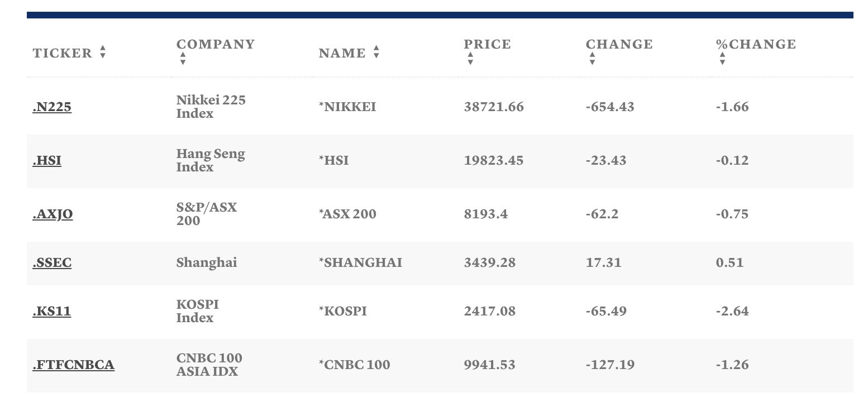Select the NAME column header
The image size is (868, 402).
[x=342, y=53]
